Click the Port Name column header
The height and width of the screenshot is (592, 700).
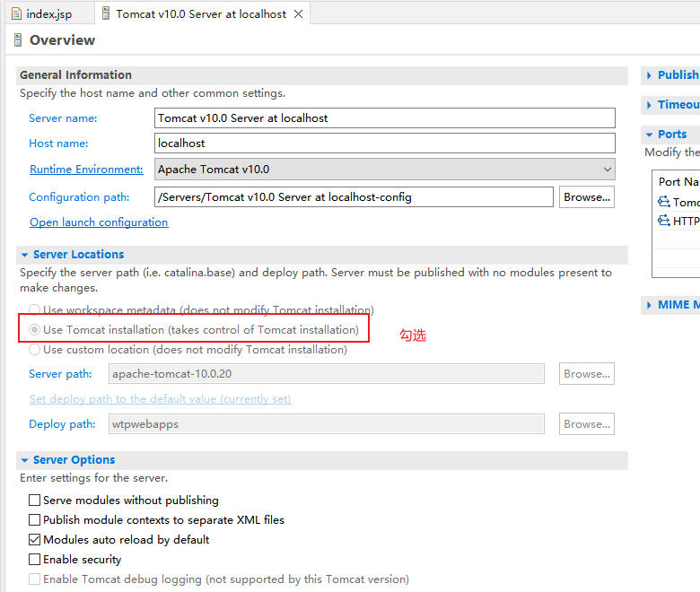[678, 182]
